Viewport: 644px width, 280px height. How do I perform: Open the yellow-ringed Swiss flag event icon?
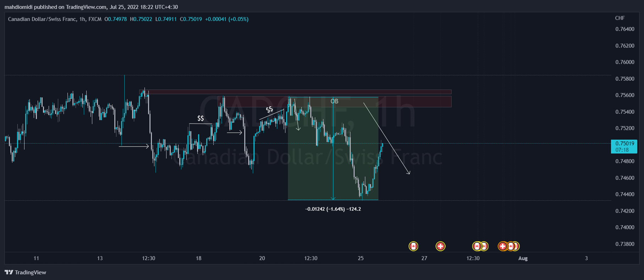[441, 246]
